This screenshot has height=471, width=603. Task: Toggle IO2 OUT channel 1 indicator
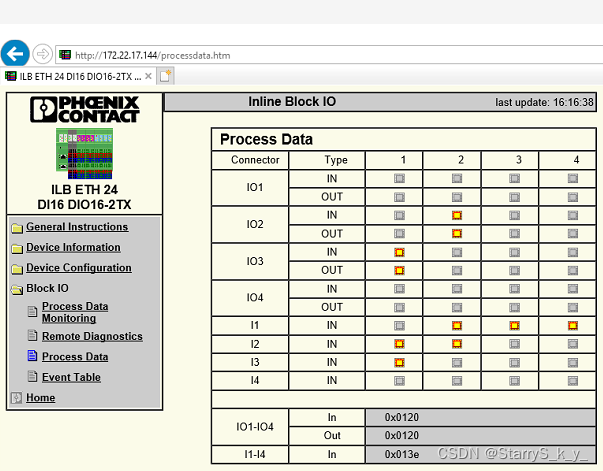400,233
